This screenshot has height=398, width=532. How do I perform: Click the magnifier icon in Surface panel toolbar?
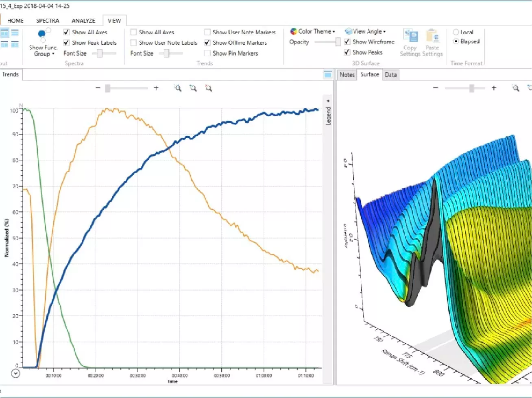click(x=515, y=88)
